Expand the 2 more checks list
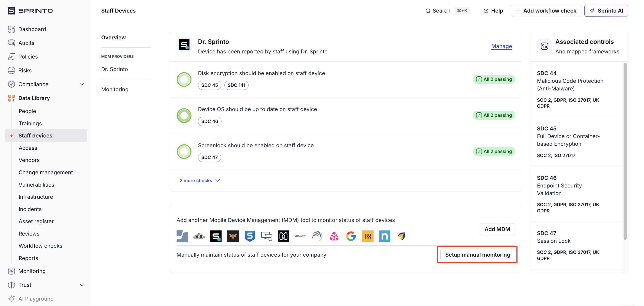Image resolution: width=644 pixels, height=306 pixels. tap(200, 181)
